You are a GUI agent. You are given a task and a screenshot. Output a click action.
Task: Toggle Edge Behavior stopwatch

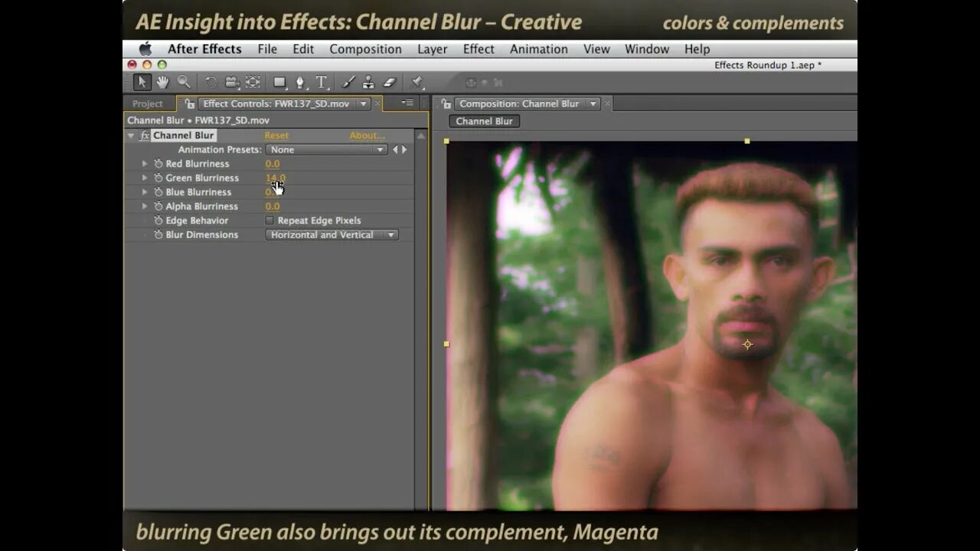click(158, 220)
